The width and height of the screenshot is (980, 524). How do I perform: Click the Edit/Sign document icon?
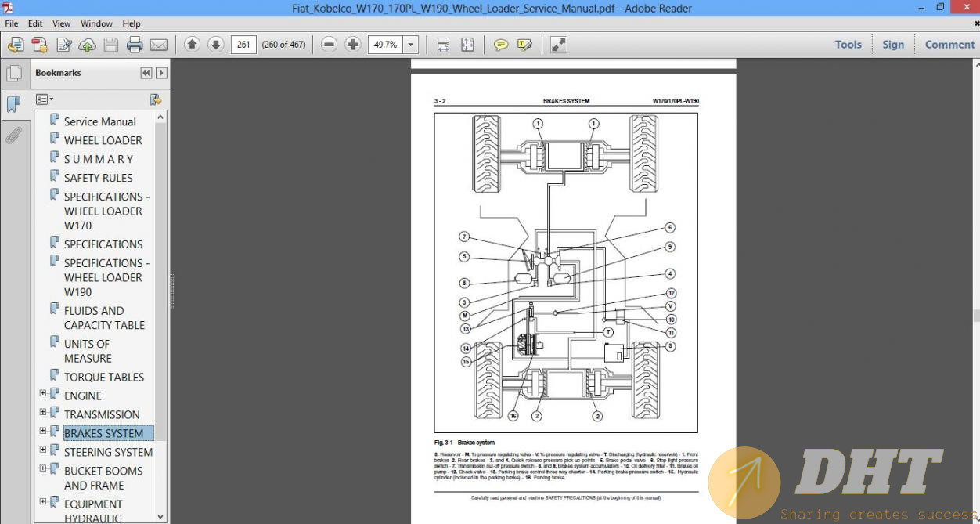(64, 45)
